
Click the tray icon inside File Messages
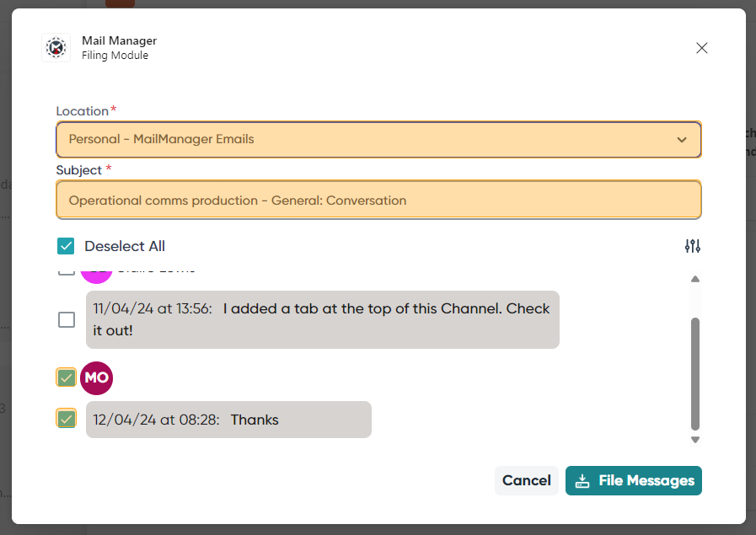coord(582,481)
